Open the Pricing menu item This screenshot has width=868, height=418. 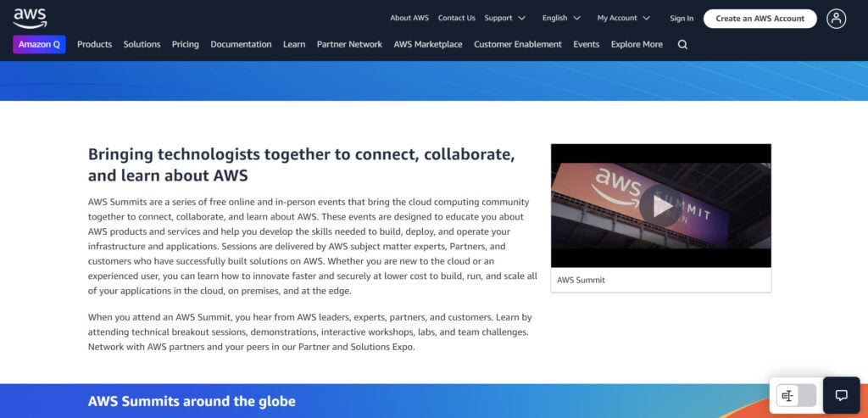pos(186,44)
